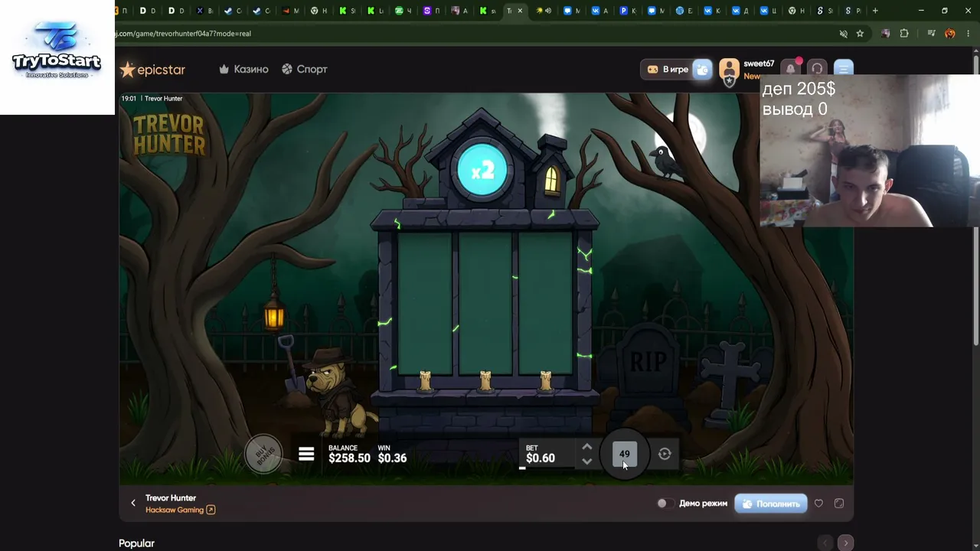
Task: Open the Спорт section
Action: tap(304, 69)
